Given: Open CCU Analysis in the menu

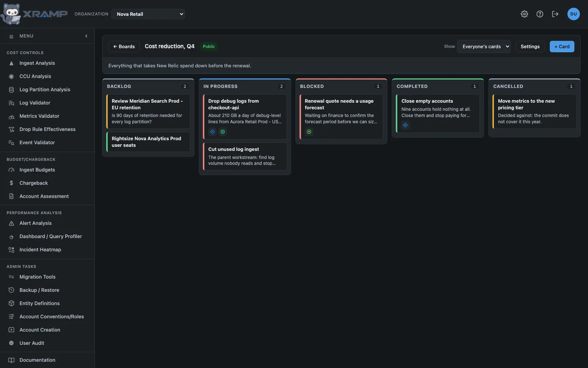Looking at the screenshot, I should (x=47, y=76).
